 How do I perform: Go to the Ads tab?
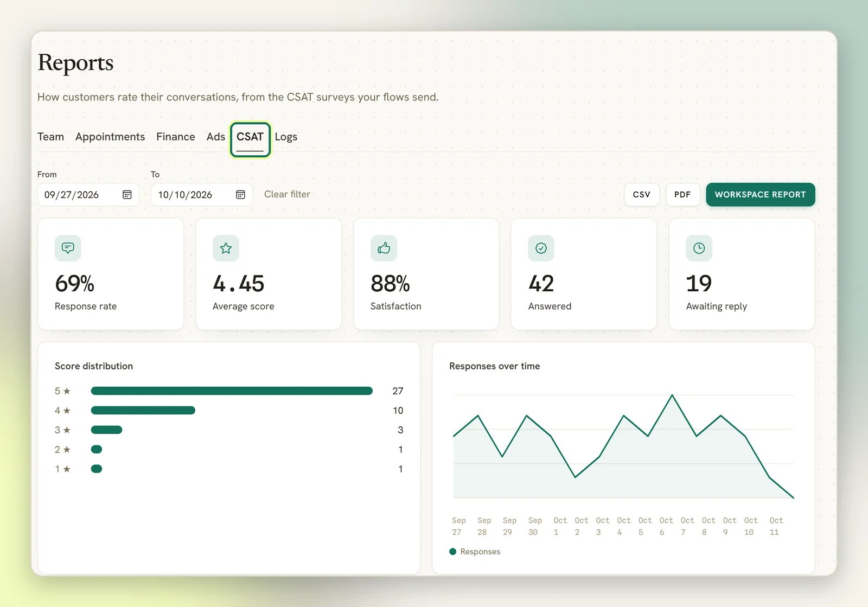pos(215,137)
